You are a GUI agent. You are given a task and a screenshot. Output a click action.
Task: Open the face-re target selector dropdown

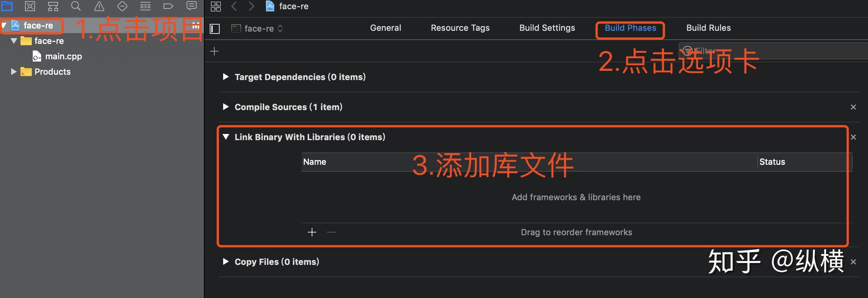pos(280,28)
